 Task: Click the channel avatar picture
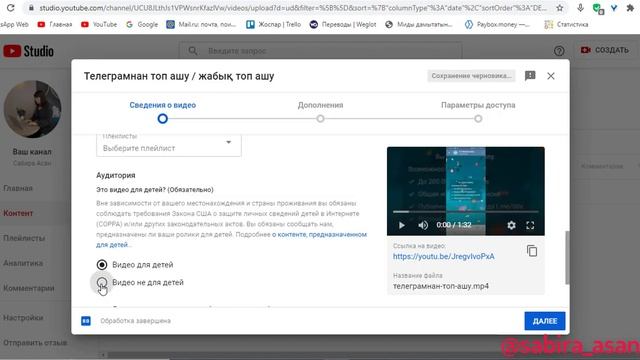33,109
